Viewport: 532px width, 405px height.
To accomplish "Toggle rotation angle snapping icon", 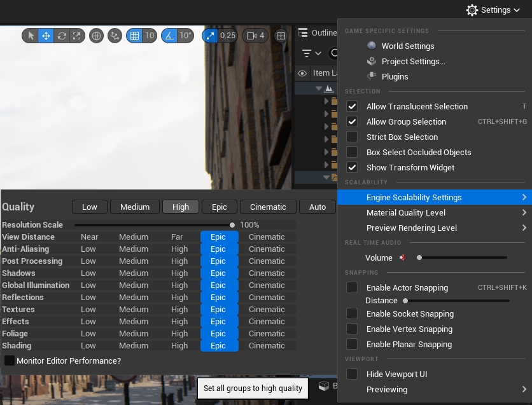I will 169,36.
